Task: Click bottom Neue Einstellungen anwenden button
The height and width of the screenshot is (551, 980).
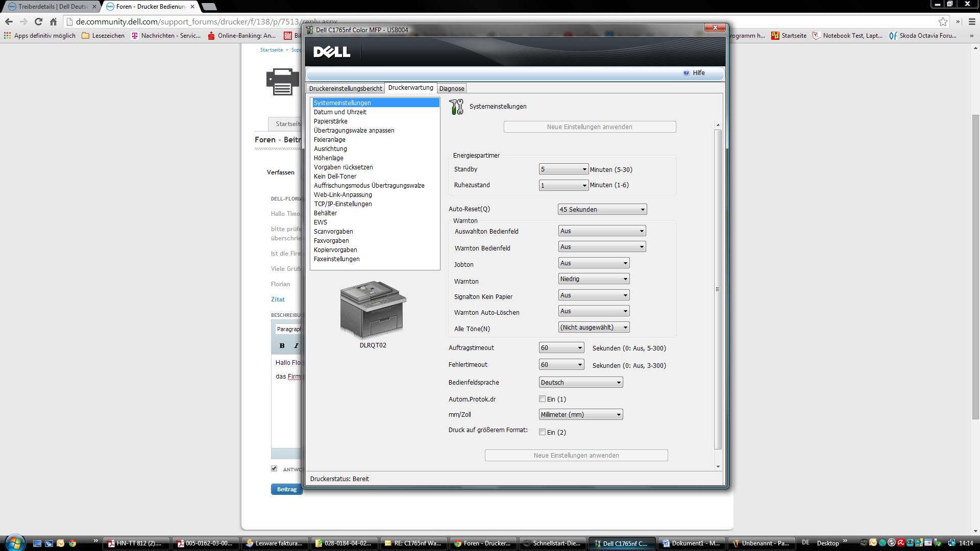Action: pos(576,456)
